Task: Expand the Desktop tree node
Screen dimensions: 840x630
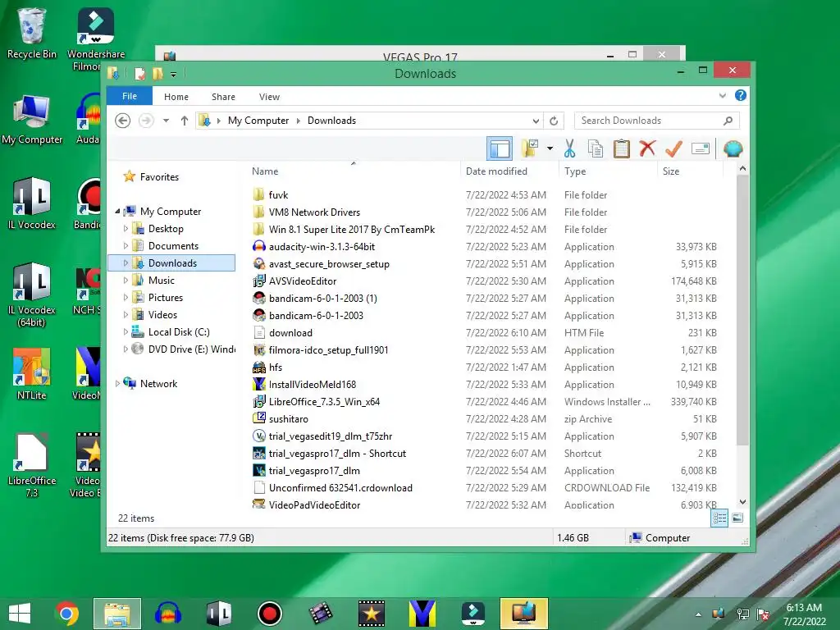Action: [126, 229]
